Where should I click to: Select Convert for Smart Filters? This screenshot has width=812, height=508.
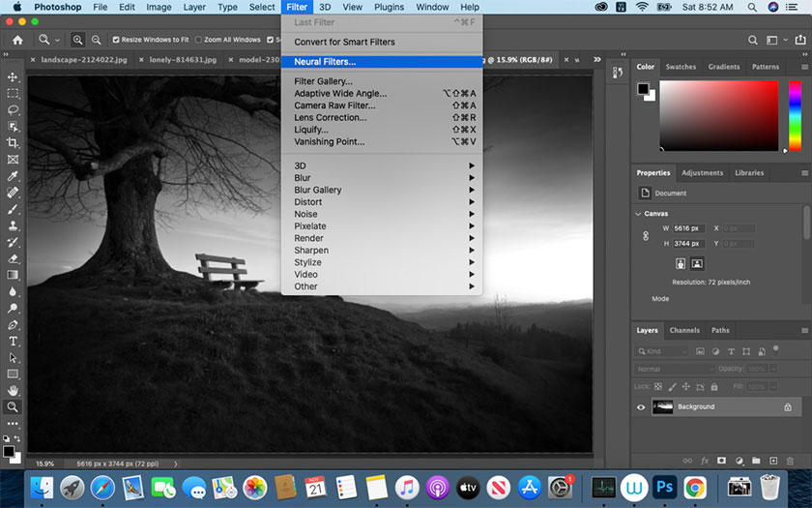coord(383,42)
